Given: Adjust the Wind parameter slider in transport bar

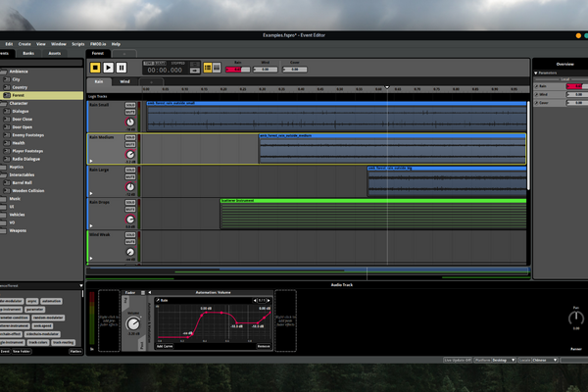Looking at the screenshot, I should pos(266,70).
